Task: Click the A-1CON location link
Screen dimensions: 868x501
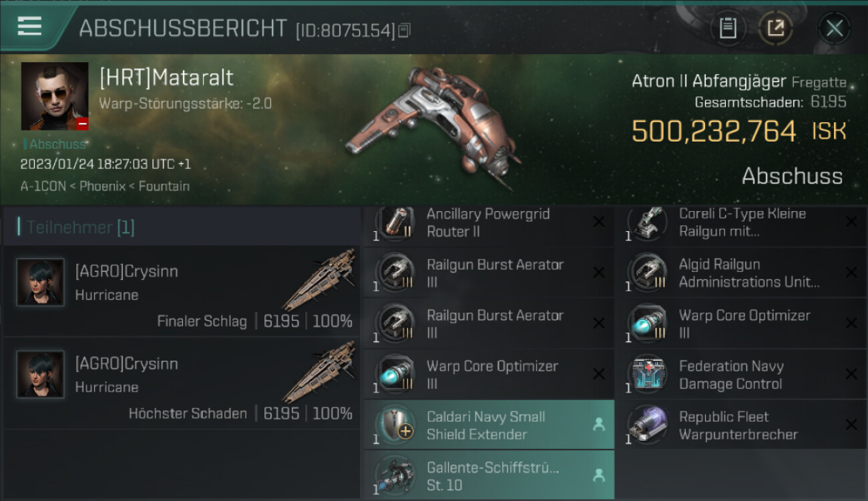Action: (x=43, y=186)
